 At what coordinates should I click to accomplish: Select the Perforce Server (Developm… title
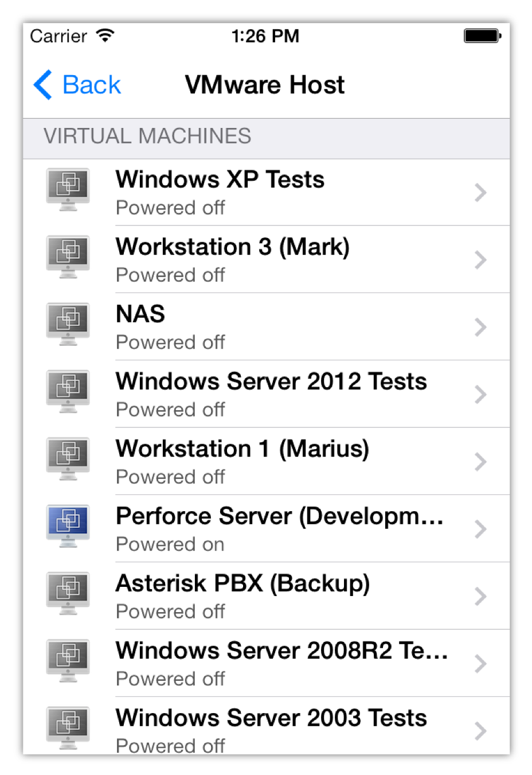(280, 516)
